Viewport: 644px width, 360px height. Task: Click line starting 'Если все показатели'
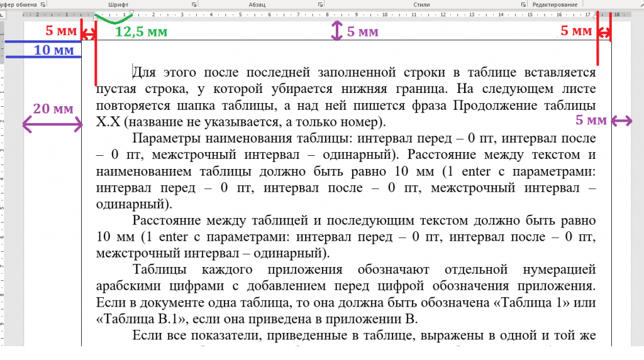tap(364, 335)
